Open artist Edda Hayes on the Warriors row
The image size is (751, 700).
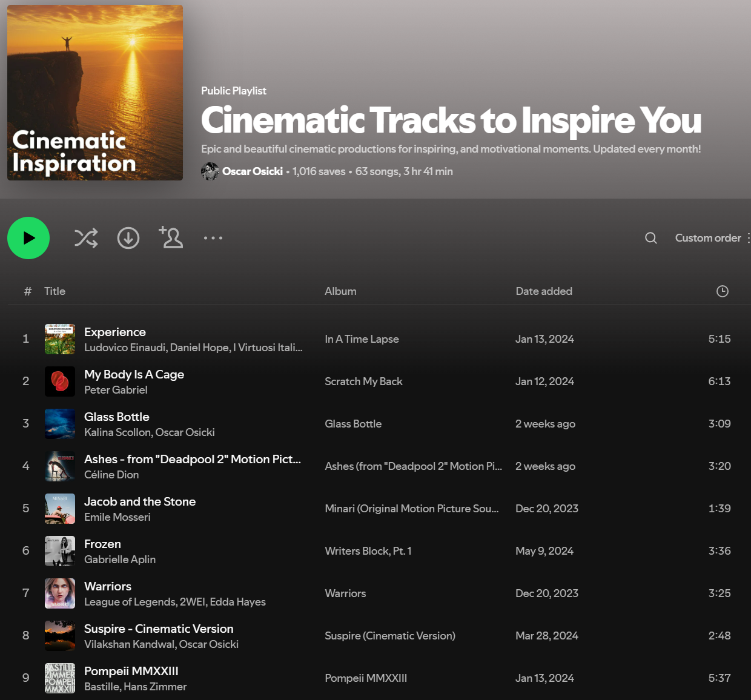coord(238,602)
